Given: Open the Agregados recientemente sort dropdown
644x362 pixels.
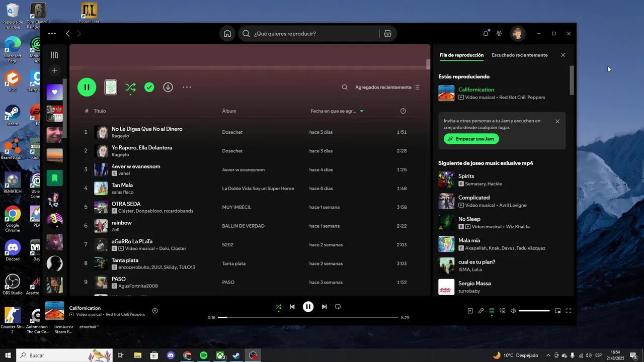Looking at the screenshot, I should coord(387,87).
